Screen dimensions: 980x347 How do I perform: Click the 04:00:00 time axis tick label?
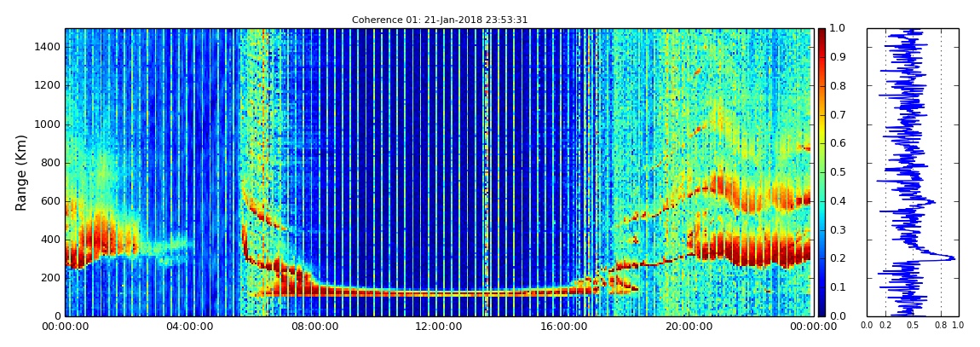click(188, 326)
